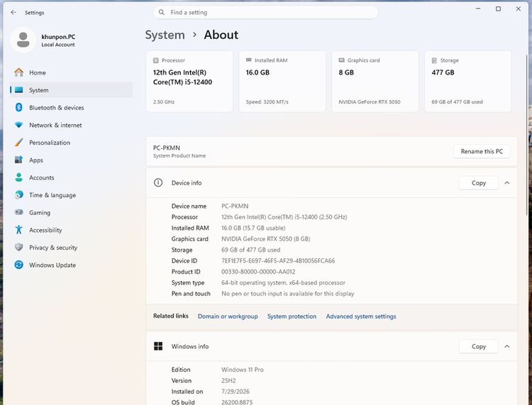Click the Time & language globe icon

(x=19, y=195)
